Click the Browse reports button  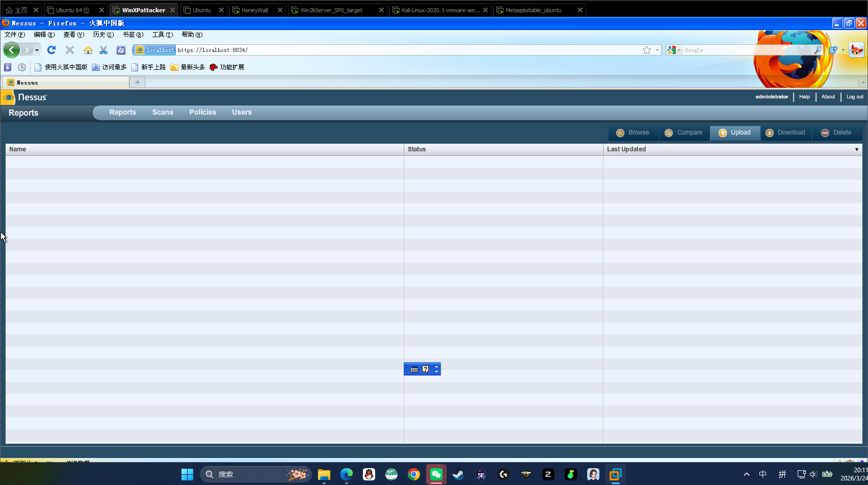633,132
